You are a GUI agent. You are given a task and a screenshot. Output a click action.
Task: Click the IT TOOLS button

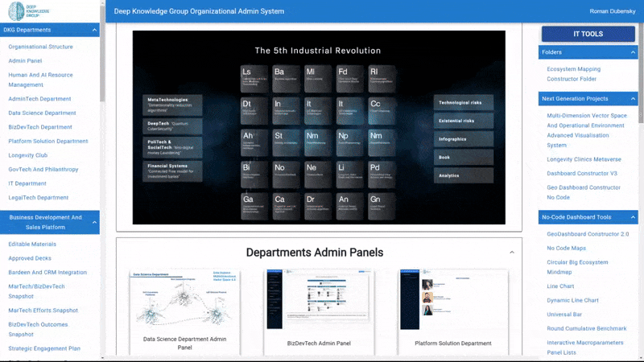588,34
